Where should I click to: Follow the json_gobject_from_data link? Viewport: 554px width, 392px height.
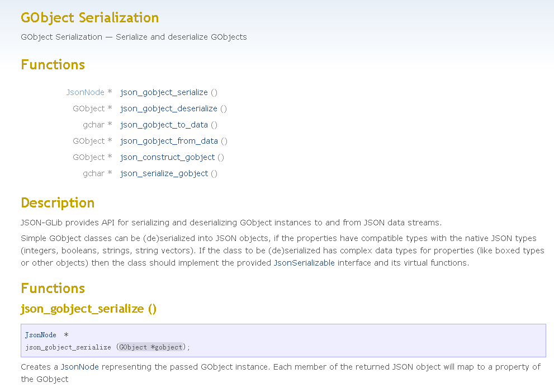pos(169,141)
